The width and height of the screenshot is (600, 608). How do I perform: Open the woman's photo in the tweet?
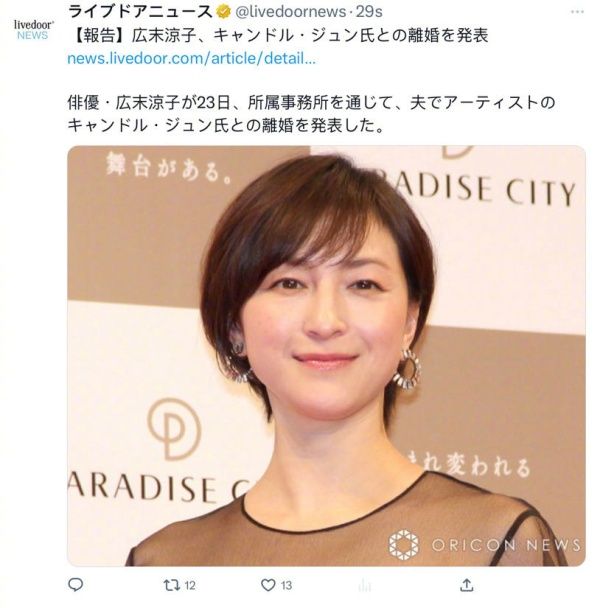click(326, 356)
